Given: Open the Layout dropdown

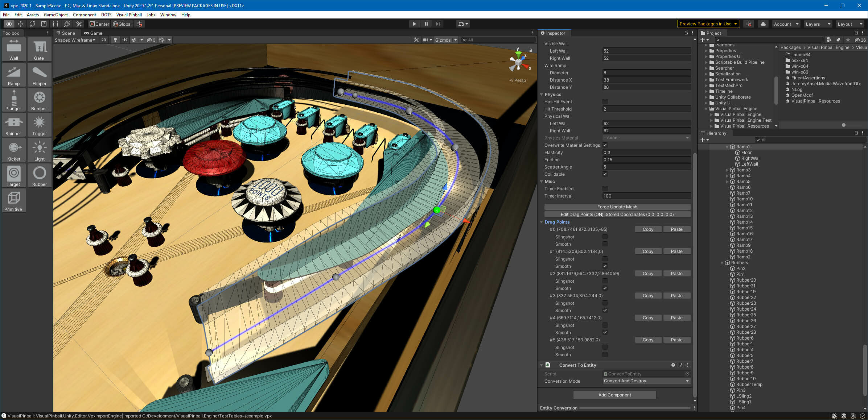Looking at the screenshot, I should click(x=850, y=24).
